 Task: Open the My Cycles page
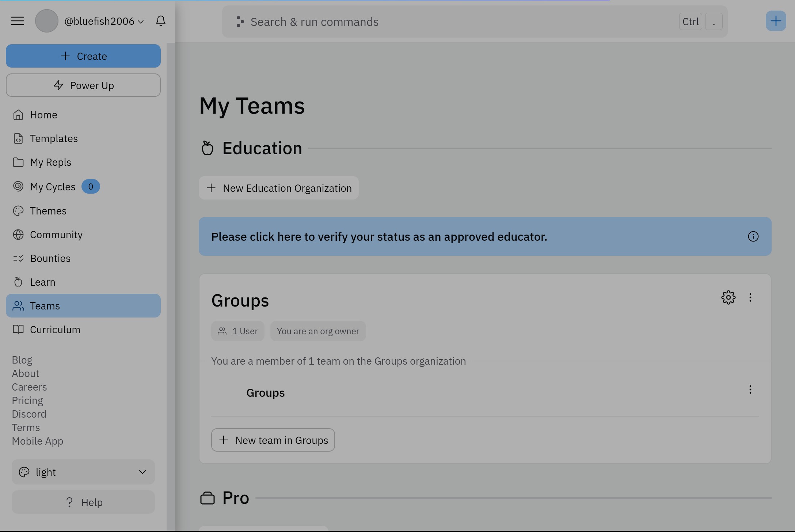pos(53,187)
